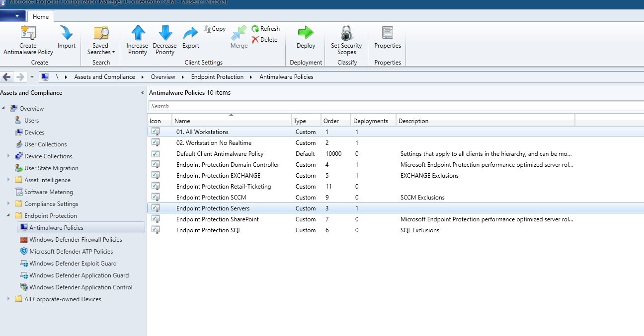
Task: Collapse the Endpoint Protection folder
Action: (8, 216)
